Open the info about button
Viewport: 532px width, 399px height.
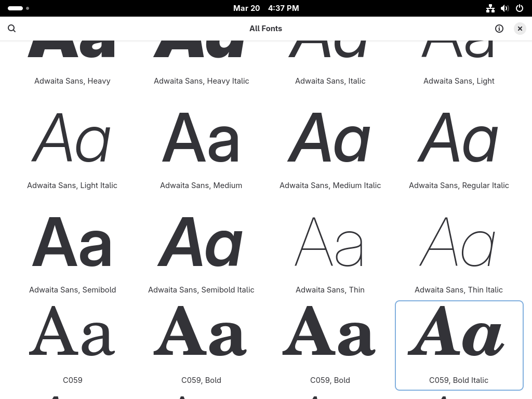(499, 29)
